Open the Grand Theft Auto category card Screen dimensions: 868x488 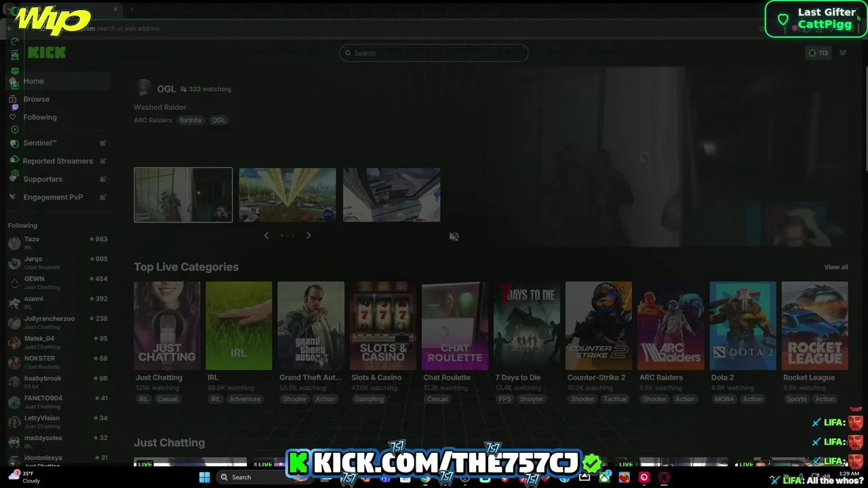(x=311, y=326)
